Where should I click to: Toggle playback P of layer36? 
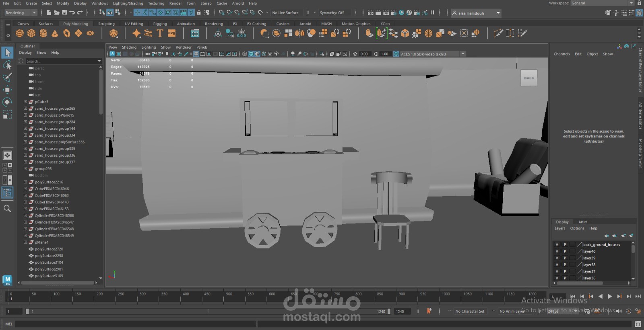coord(565,278)
